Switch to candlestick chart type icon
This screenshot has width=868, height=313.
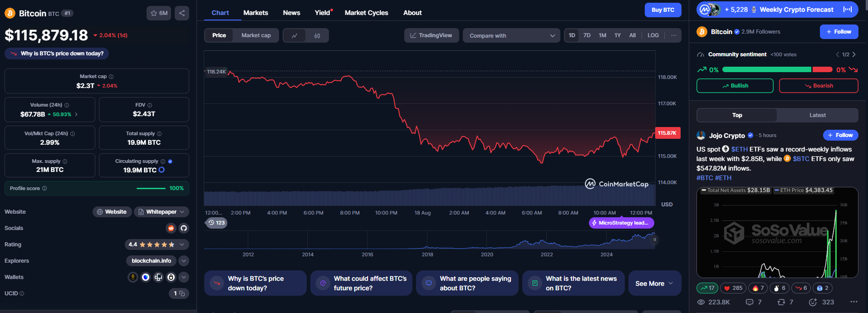tap(317, 35)
